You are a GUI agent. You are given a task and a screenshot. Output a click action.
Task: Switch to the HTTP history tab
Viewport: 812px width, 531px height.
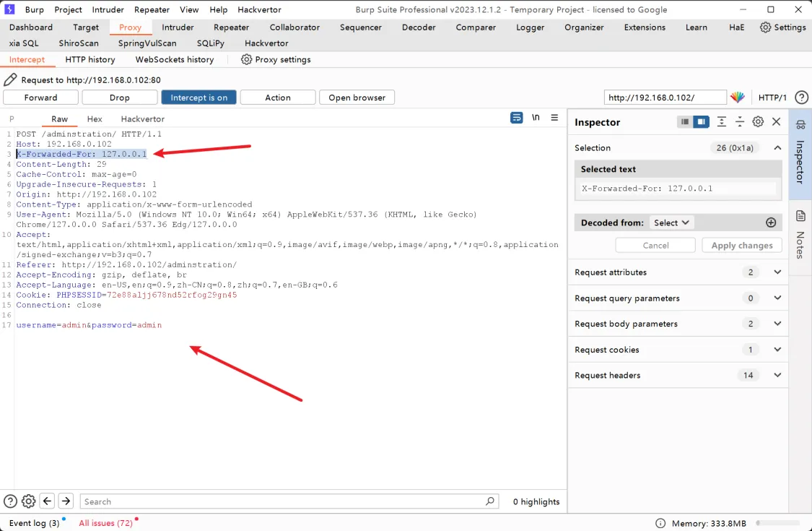90,59
